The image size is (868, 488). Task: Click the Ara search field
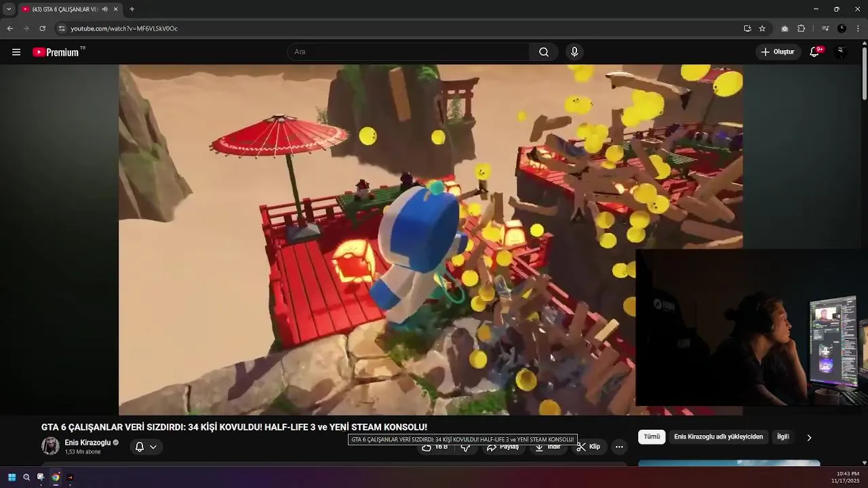point(409,52)
